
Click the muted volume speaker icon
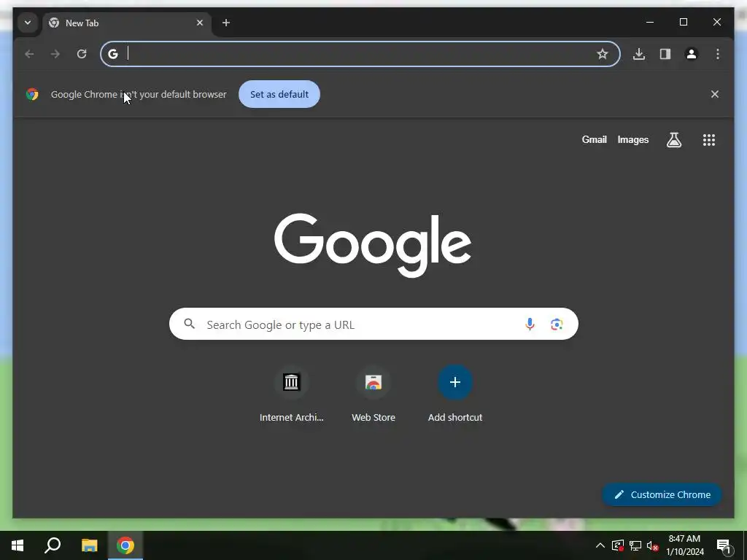coord(652,545)
